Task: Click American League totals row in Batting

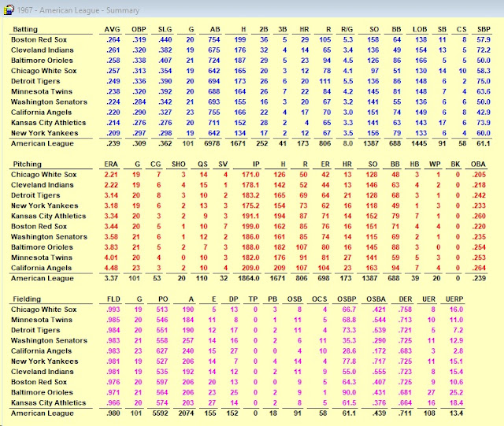Action: tap(250, 143)
